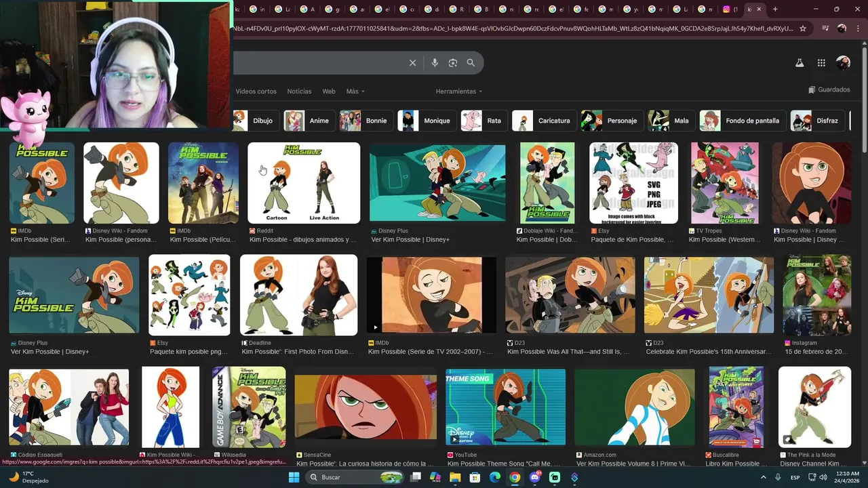Switch to the Videos cortos tab
The image size is (868, 488).
tap(256, 91)
